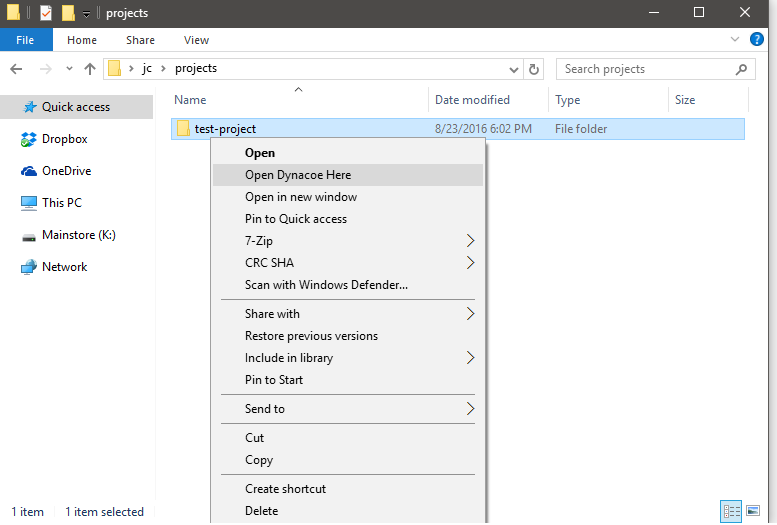The height and width of the screenshot is (525, 777).
Task: Click the search magnifier icon
Action: [x=742, y=69]
